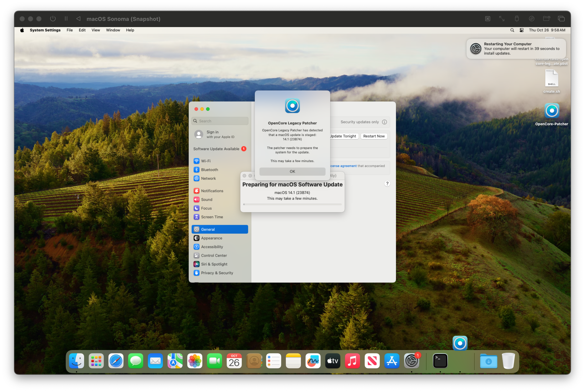Select Notifications in settings sidebar
Viewport: 585px width, 392px height.
click(x=220, y=191)
